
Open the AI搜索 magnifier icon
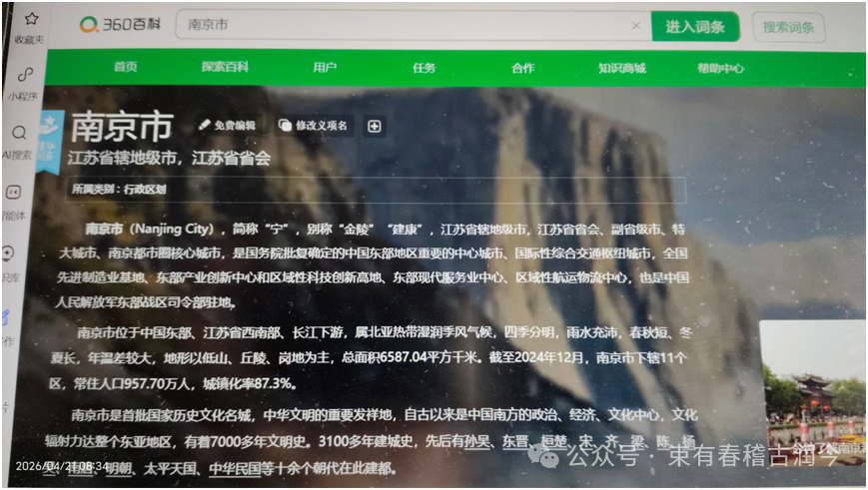pos(19,133)
